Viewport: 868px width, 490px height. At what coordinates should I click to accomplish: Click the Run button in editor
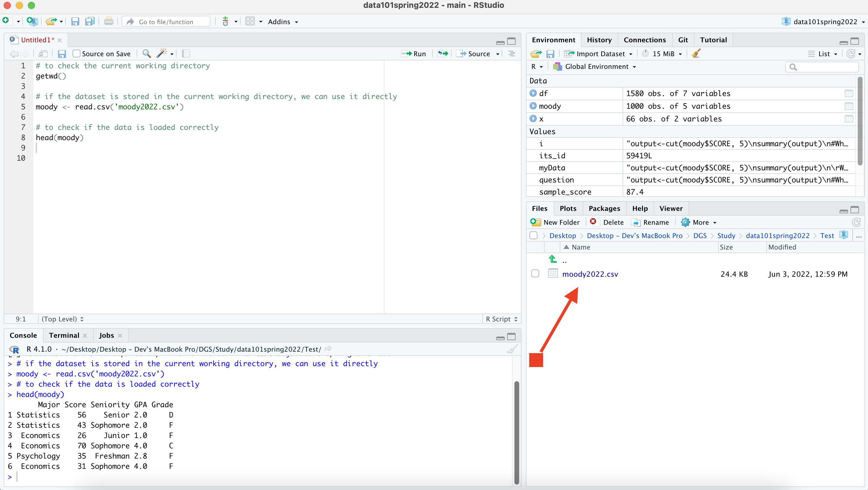[414, 53]
